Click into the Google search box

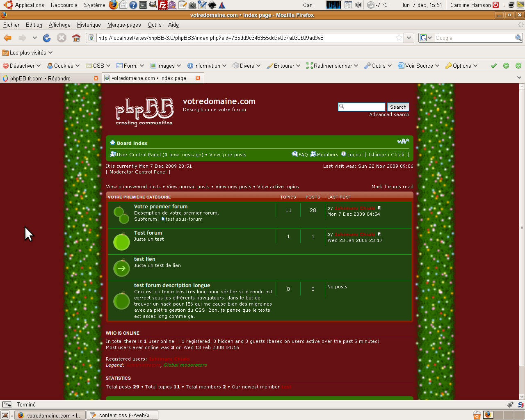pyautogui.click(x=475, y=38)
